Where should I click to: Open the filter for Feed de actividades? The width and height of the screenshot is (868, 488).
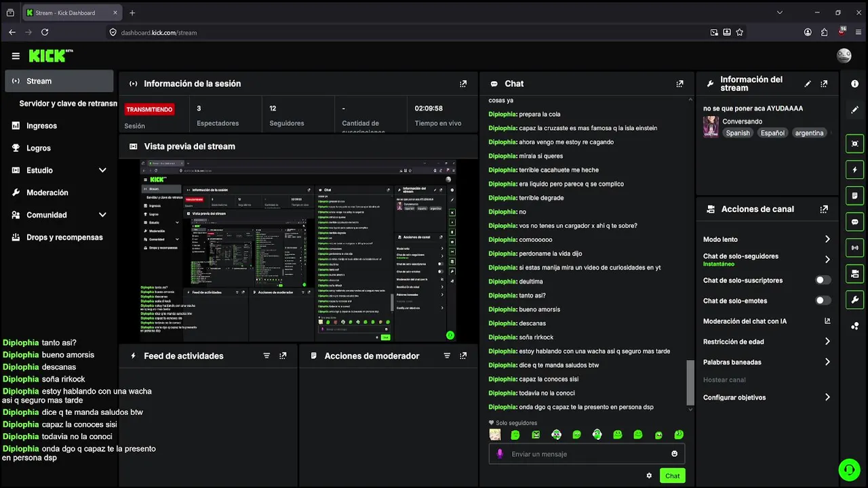267,356
